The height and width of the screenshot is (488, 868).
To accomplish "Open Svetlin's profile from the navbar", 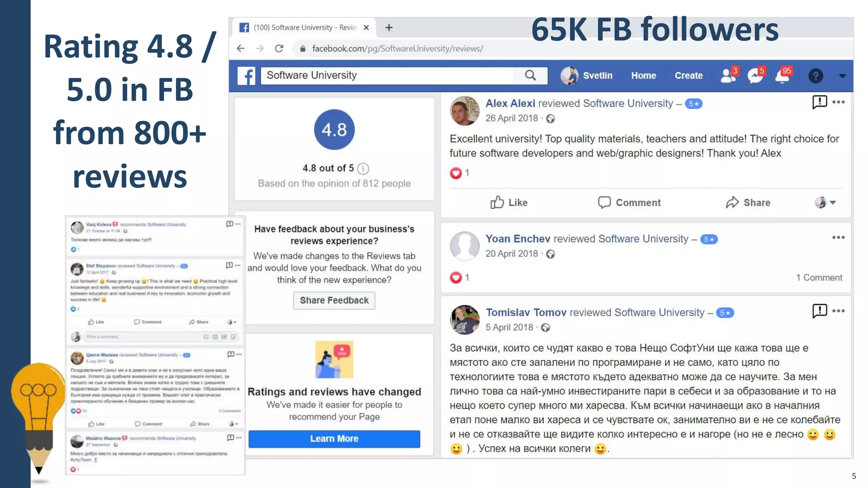I will pos(587,76).
